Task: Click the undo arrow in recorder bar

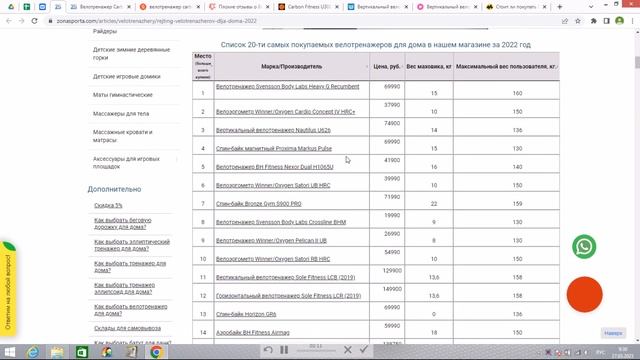Action: [268, 350]
